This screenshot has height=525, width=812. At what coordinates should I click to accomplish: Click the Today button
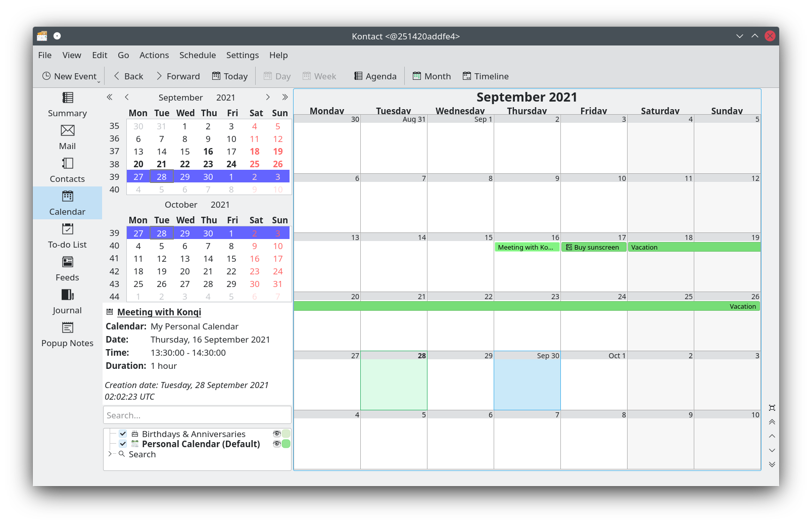click(x=230, y=76)
